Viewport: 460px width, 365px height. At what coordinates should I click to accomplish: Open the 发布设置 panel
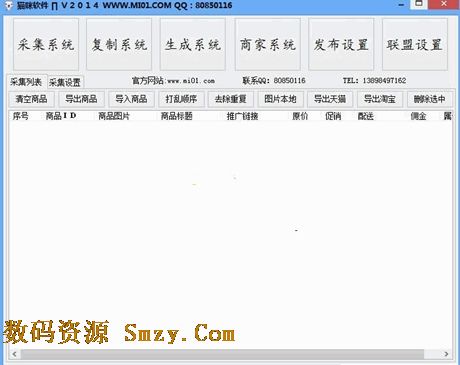click(341, 44)
